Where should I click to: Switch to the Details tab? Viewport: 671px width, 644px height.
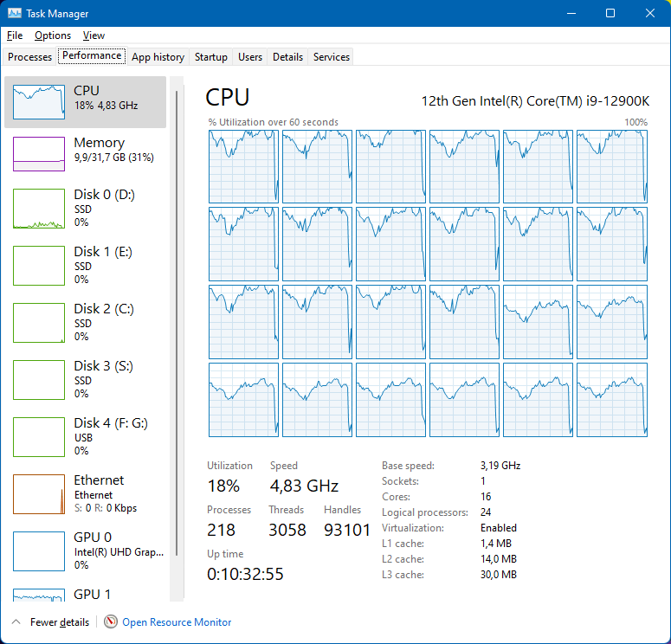point(287,57)
